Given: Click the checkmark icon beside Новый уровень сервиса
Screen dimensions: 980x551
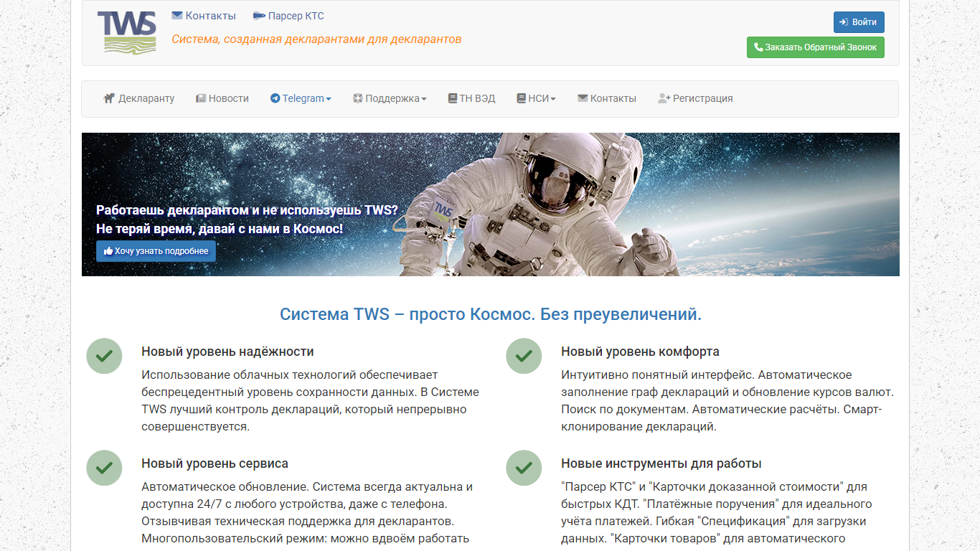Looking at the screenshot, I should point(105,468).
